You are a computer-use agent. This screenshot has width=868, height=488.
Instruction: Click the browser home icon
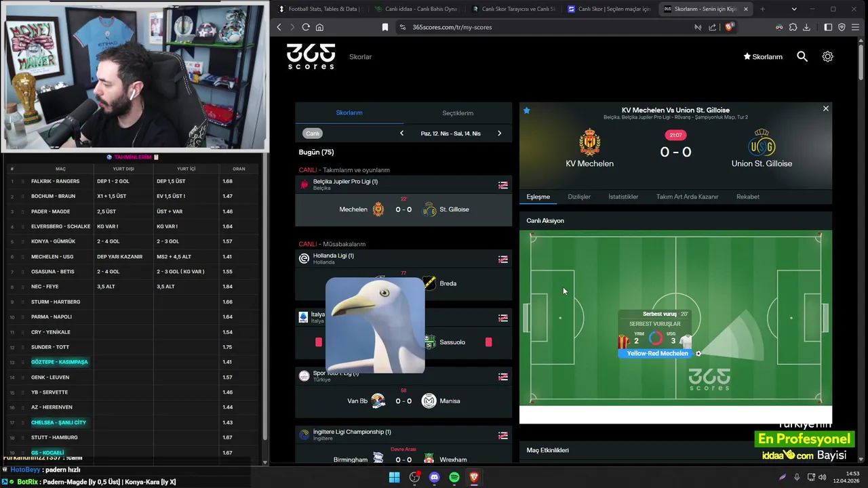[x=319, y=27]
